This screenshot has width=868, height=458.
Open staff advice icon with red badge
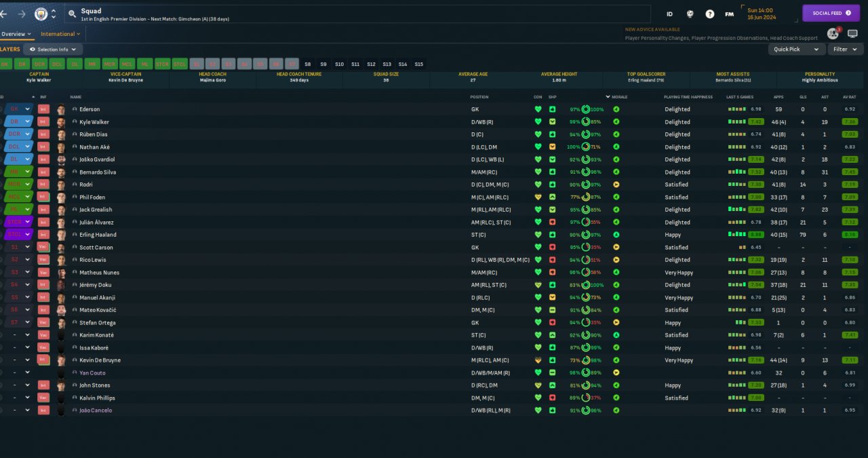click(833, 33)
